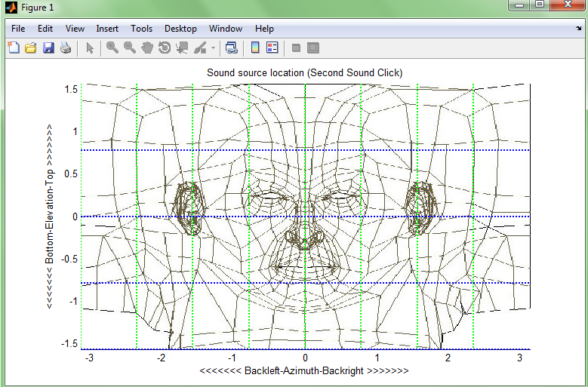Enable the Zoom Out tool
Viewport: 588px width, 387px height.
pyautogui.click(x=130, y=48)
